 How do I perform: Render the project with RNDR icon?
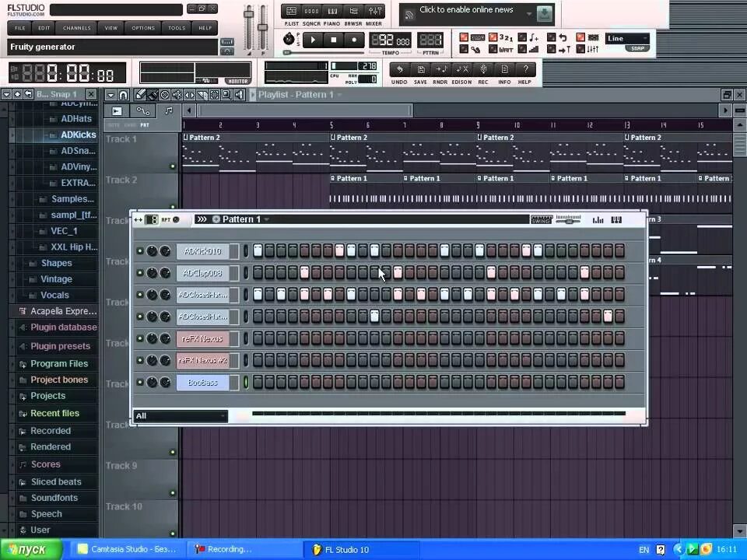click(440, 69)
